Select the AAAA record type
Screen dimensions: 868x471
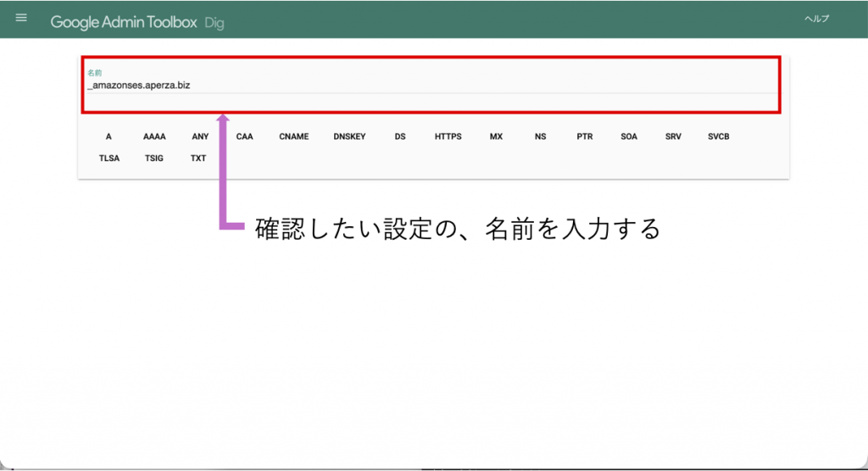154,136
